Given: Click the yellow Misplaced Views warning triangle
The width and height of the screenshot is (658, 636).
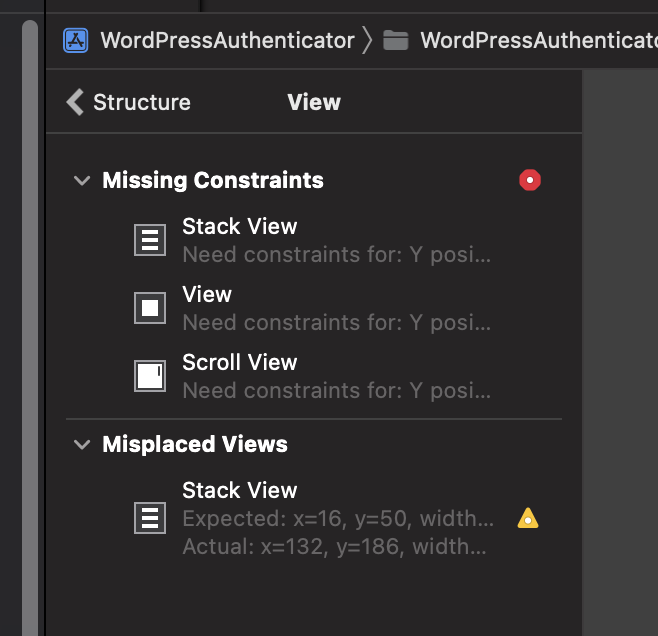Looking at the screenshot, I should (x=528, y=518).
